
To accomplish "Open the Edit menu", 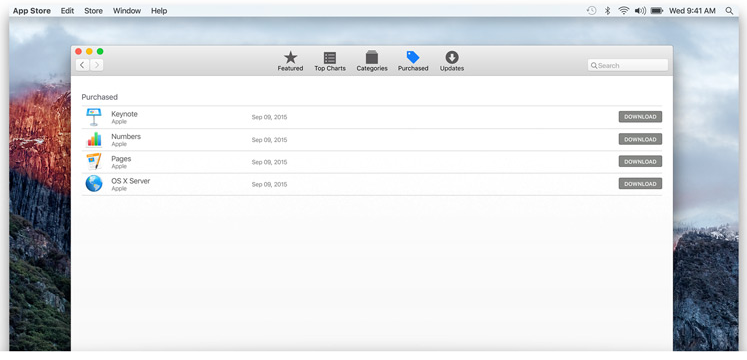I will click(x=67, y=10).
